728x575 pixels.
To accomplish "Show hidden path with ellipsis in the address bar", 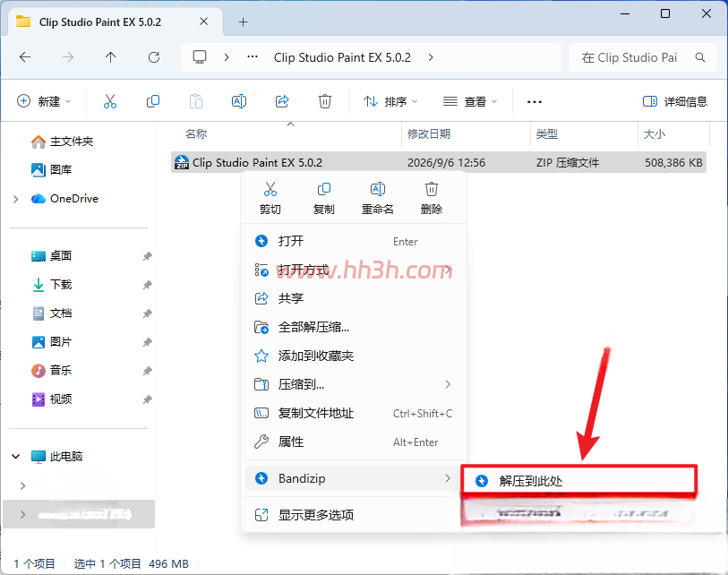I will pyautogui.click(x=253, y=56).
